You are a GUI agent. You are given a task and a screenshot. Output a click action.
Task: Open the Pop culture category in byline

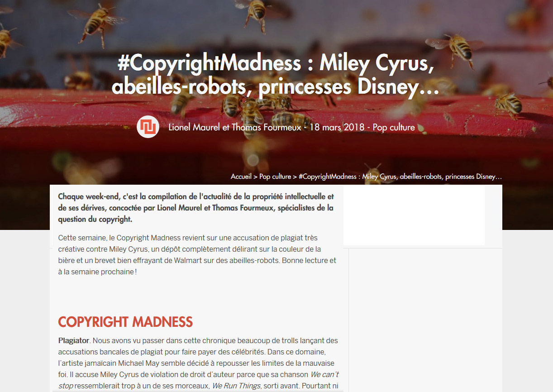click(394, 128)
